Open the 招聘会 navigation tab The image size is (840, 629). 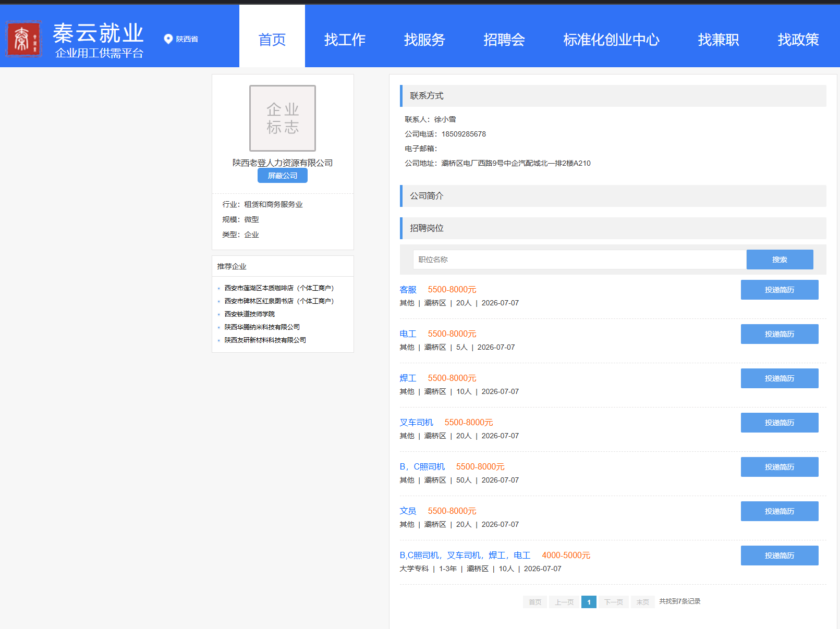[x=504, y=40]
